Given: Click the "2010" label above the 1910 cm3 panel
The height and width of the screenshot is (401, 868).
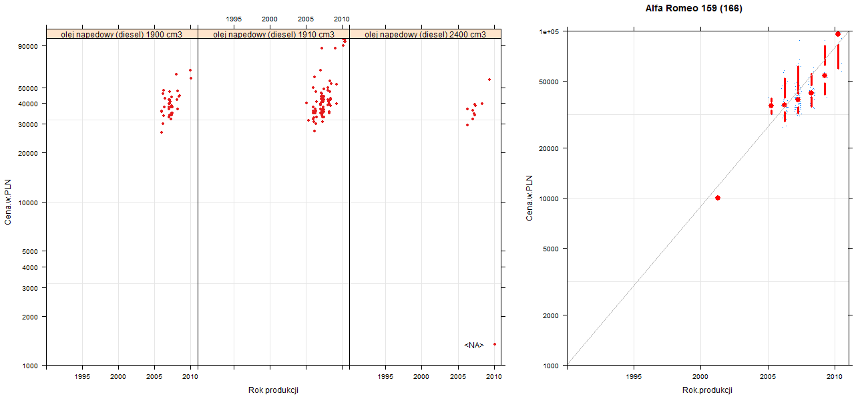Looking at the screenshot, I should click(x=341, y=19).
